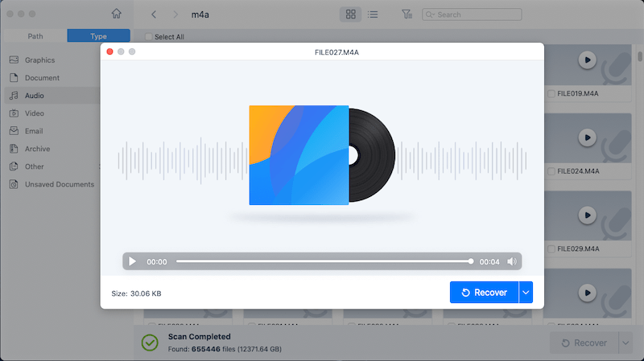Open the filter options icon
Screen dimensions: 644x361
click(x=407, y=14)
